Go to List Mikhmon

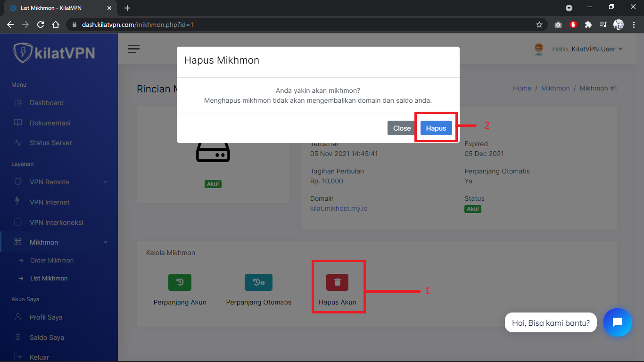pyautogui.click(x=49, y=279)
